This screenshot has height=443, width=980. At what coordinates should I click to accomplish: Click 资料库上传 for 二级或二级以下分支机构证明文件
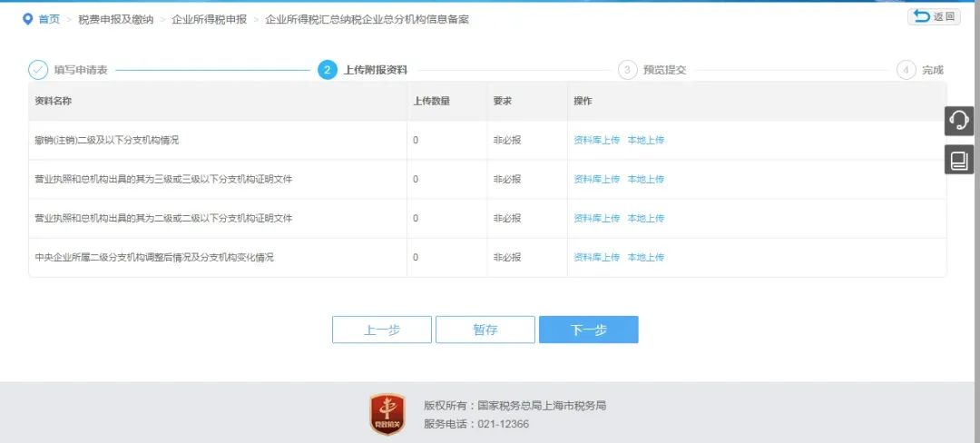coord(597,218)
